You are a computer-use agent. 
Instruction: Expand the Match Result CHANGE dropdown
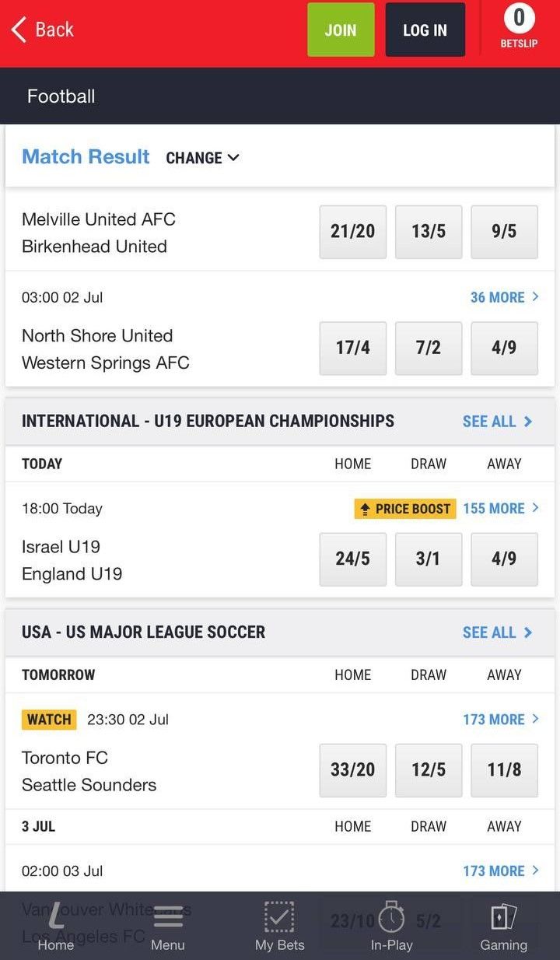[x=202, y=158]
